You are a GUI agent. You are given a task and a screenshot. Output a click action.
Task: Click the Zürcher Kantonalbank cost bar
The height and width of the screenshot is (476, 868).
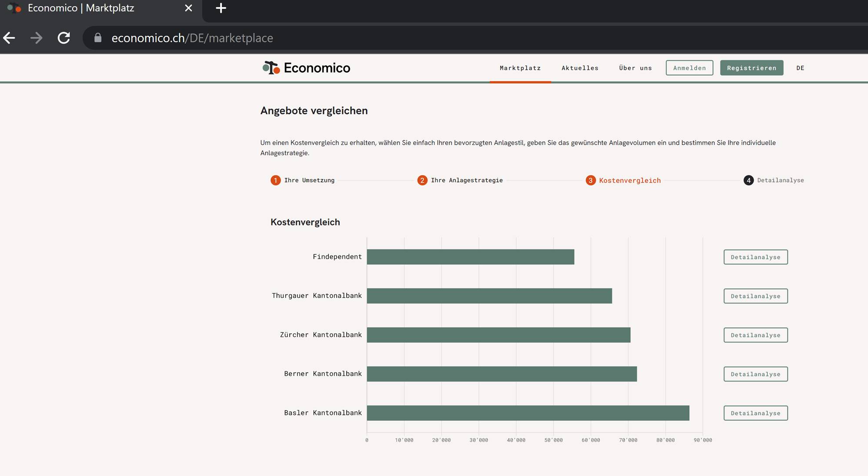pyautogui.click(x=498, y=335)
